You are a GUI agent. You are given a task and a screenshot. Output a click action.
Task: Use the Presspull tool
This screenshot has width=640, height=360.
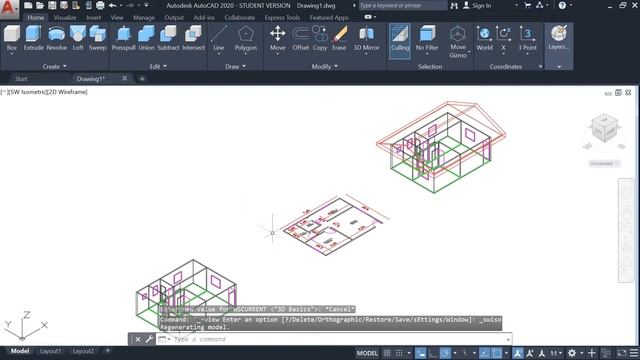123,39
